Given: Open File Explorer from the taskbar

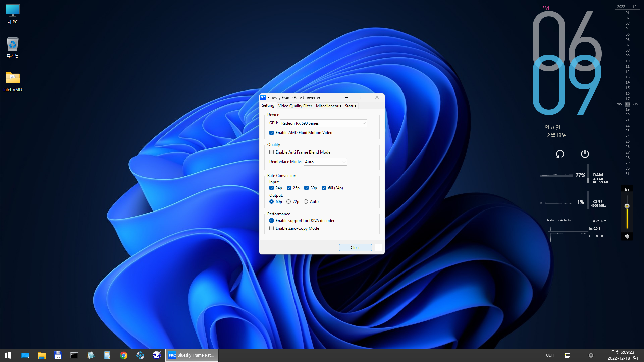Looking at the screenshot, I should point(41,355).
